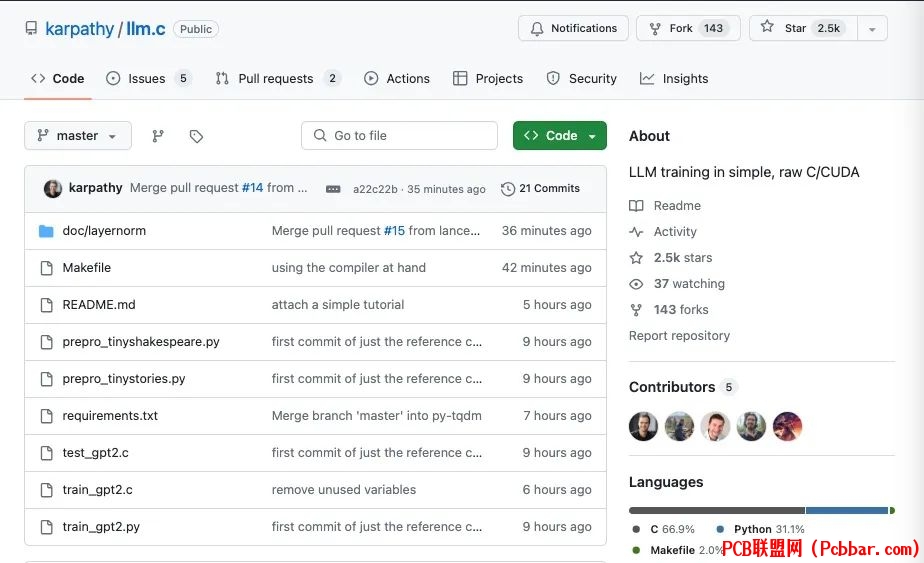Image resolution: width=924 pixels, height=563 pixels.
Task: Click the file icon next to README.md
Action: point(47,305)
